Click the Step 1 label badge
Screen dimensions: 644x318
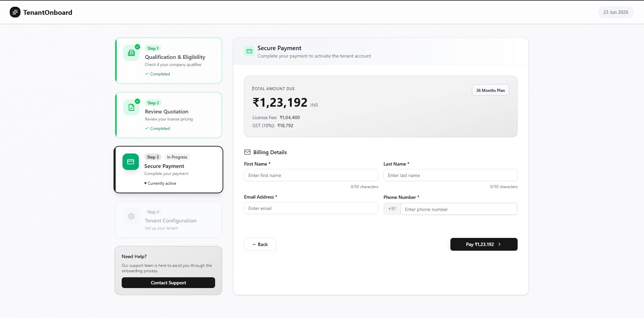point(153,48)
